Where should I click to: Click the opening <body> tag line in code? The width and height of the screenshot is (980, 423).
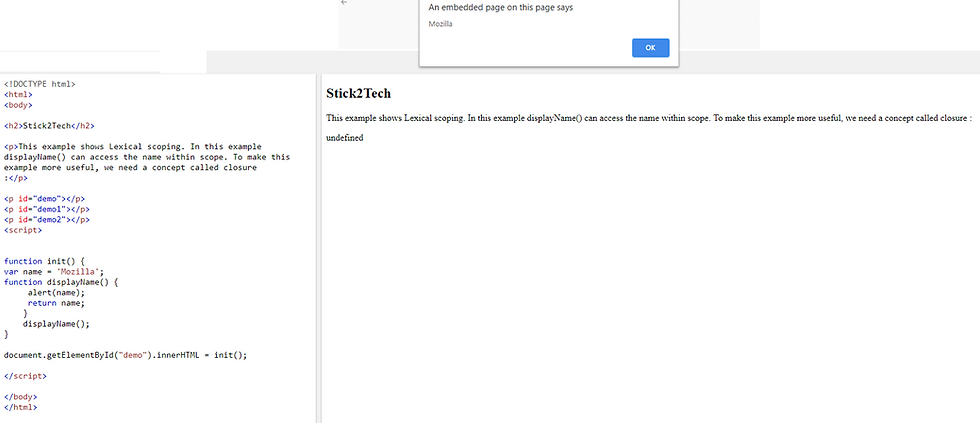[x=18, y=105]
